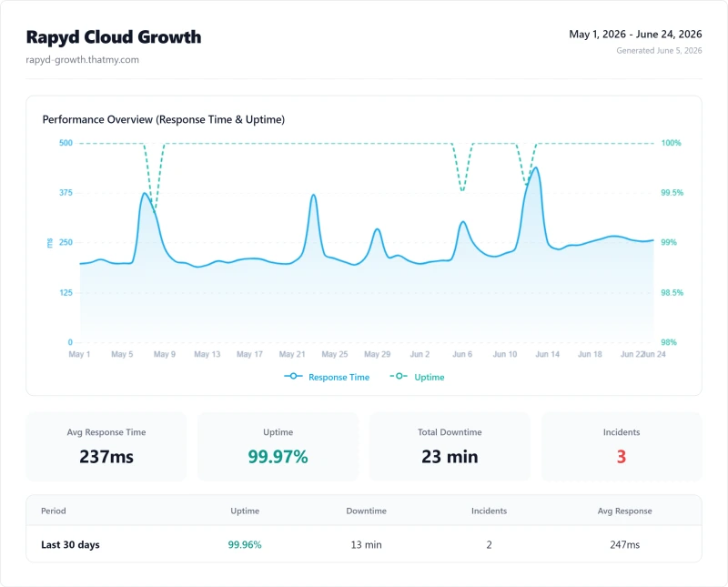Click the incidents cell showing 2
This screenshot has width=728, height=587.
click(489, 545)
